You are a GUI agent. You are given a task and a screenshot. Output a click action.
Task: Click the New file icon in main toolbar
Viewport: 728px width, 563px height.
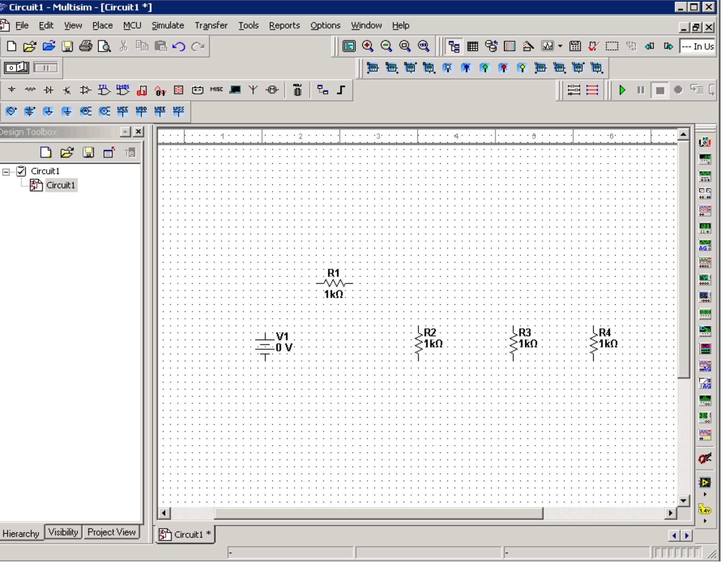pos(12,47)
